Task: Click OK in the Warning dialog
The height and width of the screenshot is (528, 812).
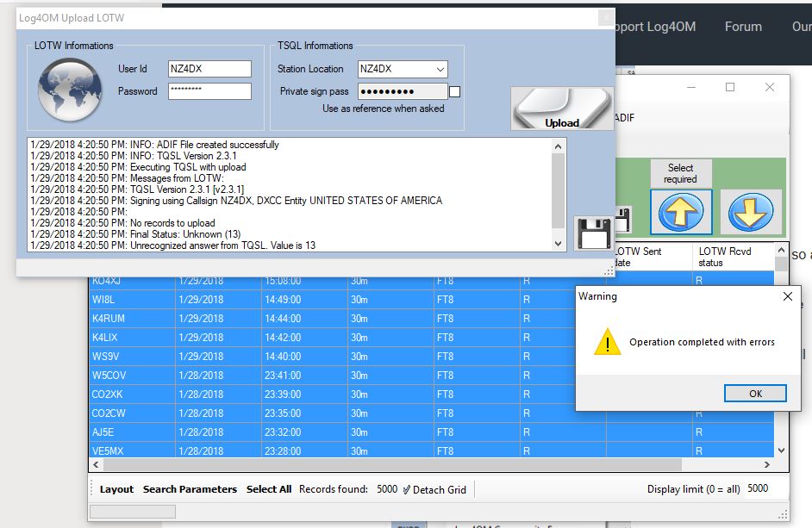Action: tap(755, 394)
